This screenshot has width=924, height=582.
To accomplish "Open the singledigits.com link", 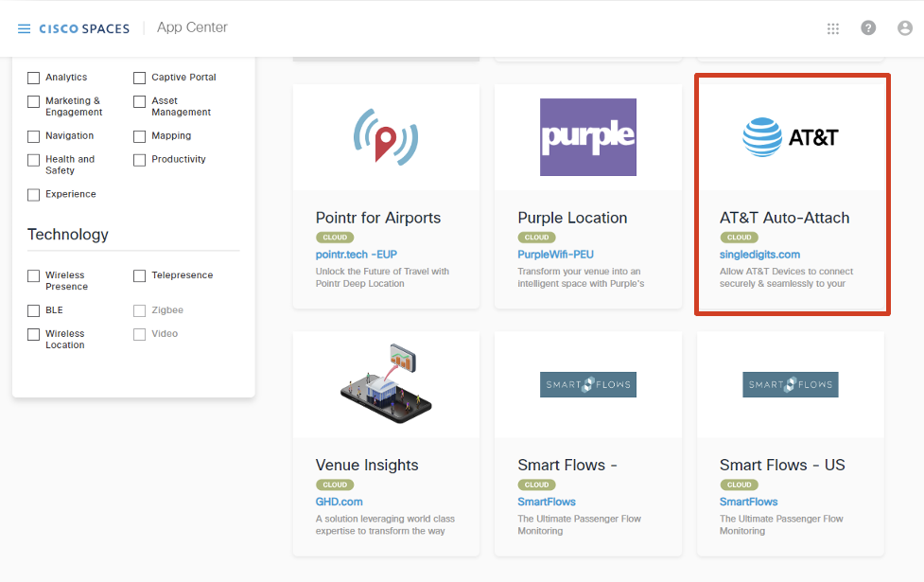I will pos(759,255).
